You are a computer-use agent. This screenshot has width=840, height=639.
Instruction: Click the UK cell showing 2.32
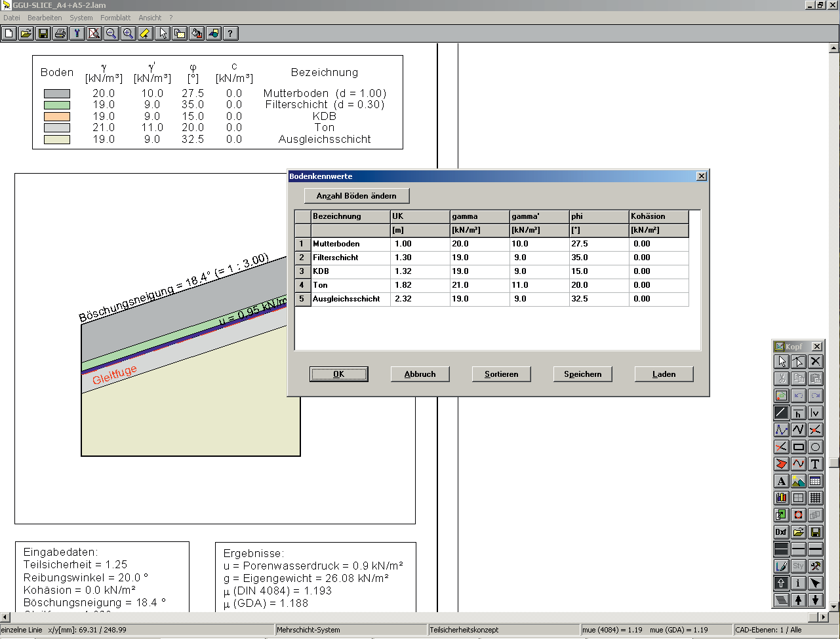pyautogui.click(x=420, y=299)
